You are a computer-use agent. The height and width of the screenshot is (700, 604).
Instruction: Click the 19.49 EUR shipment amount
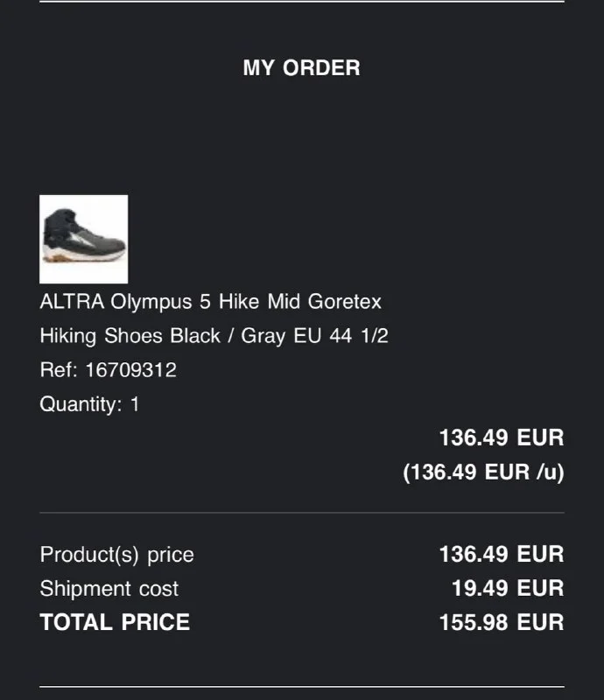pyautogui.click(x=507, y=589)
